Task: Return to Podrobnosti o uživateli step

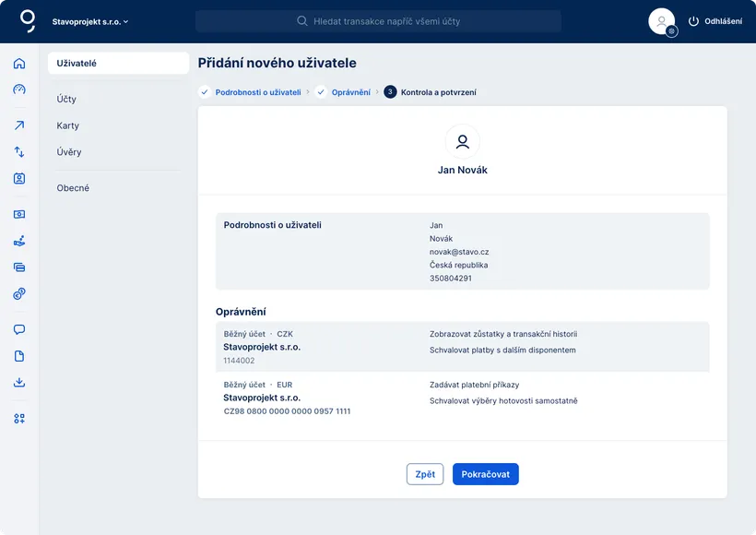Action: click(257, 92)
